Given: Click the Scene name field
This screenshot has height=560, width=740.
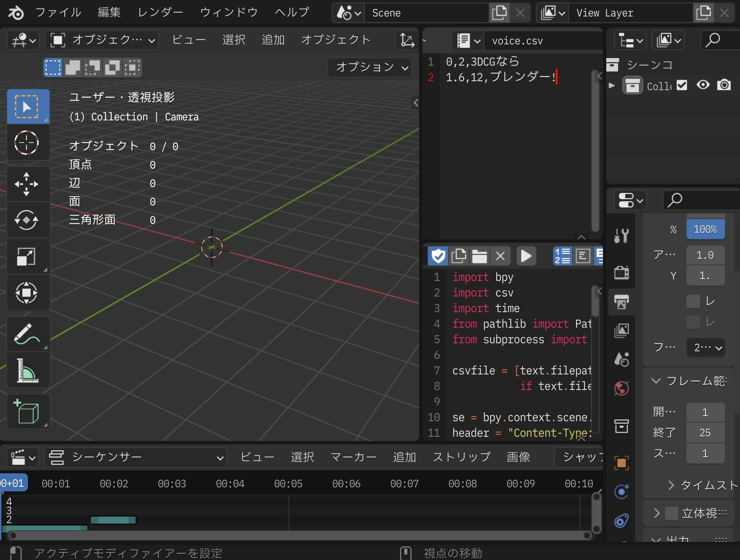Looking at the screenshot, I should [x=428, y=13].
